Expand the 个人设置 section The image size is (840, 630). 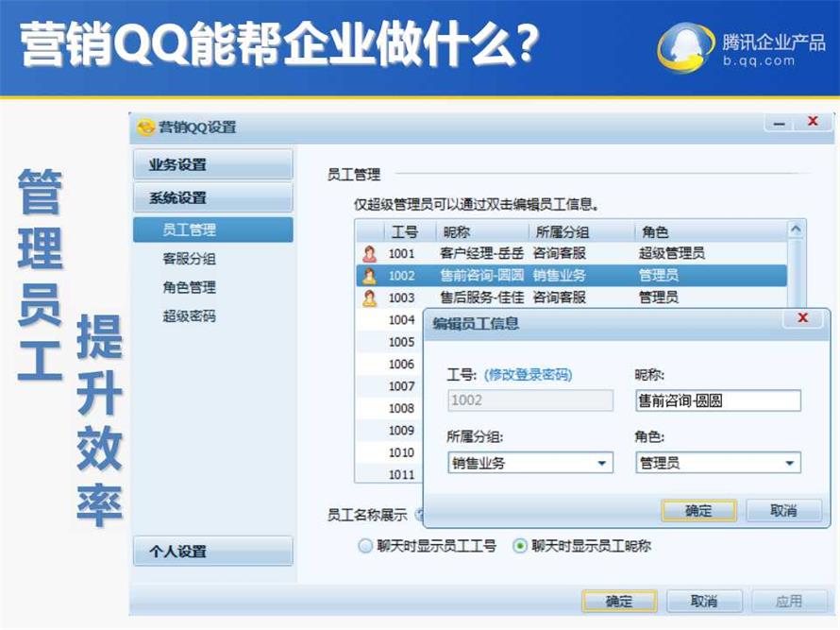(x=212, y=552)
